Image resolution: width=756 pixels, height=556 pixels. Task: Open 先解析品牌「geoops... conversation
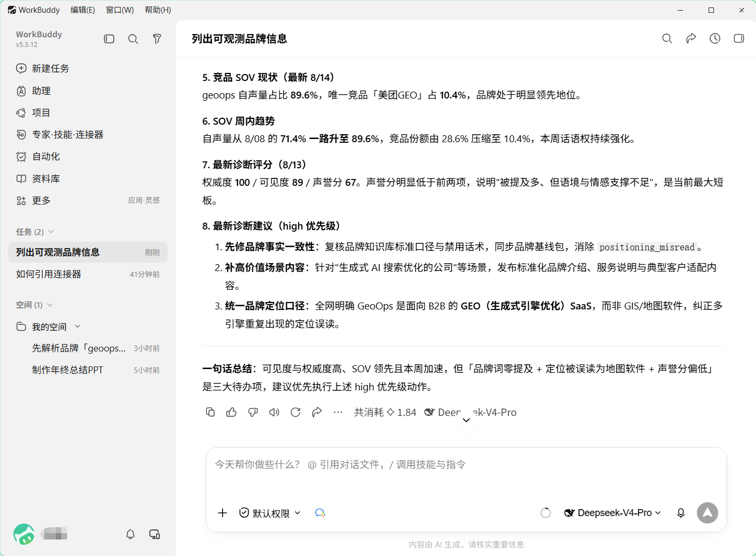pos(95,348)
